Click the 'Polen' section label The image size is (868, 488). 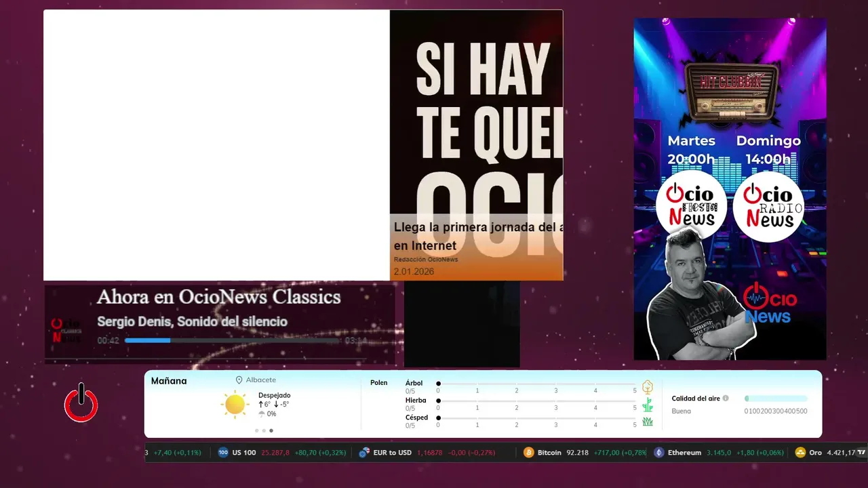tap(379, 383)
